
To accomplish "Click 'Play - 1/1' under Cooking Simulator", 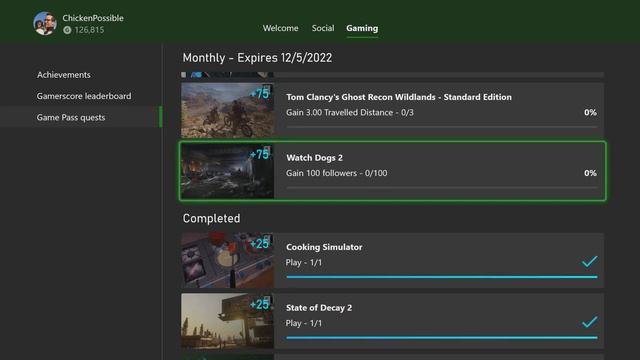I will (304, 262).
